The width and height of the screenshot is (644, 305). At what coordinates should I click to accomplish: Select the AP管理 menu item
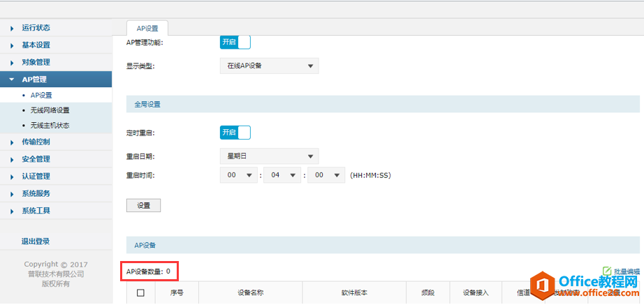(56, 80)
